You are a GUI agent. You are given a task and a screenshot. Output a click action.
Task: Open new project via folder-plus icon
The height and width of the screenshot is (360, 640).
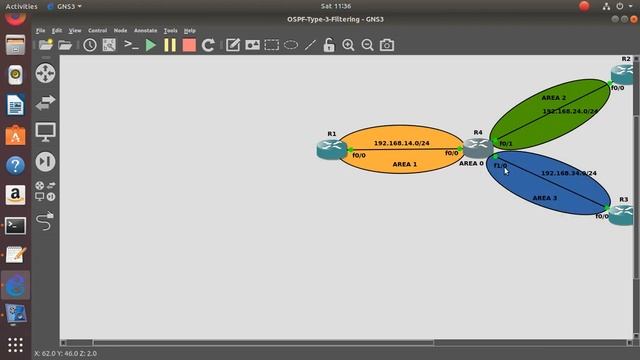click(x=46, y=45)
